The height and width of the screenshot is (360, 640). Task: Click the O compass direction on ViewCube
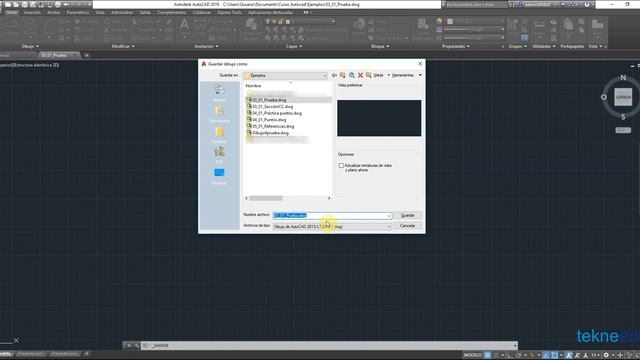[x=604, y=97]
